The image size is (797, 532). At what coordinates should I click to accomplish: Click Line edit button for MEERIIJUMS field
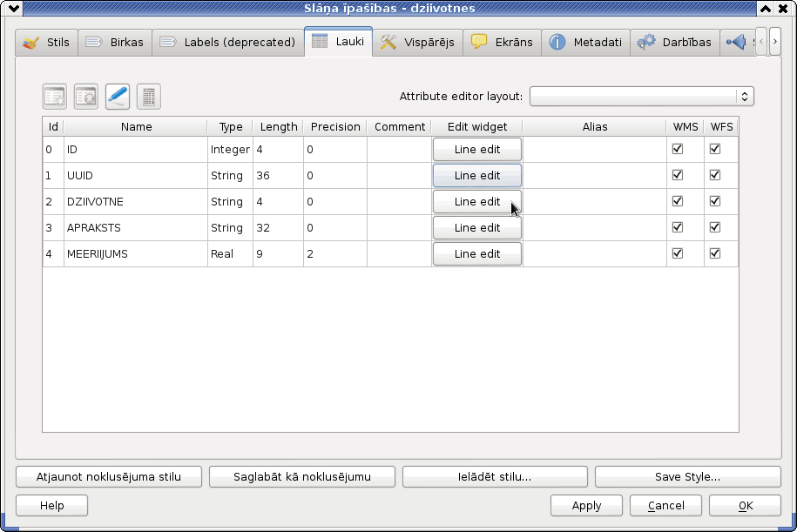coord(477,254)
